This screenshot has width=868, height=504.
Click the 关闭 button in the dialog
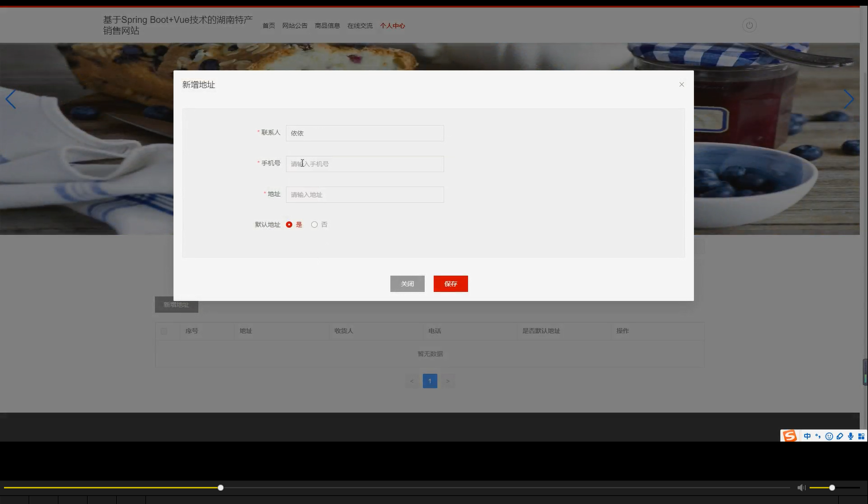tap(407, 283)
